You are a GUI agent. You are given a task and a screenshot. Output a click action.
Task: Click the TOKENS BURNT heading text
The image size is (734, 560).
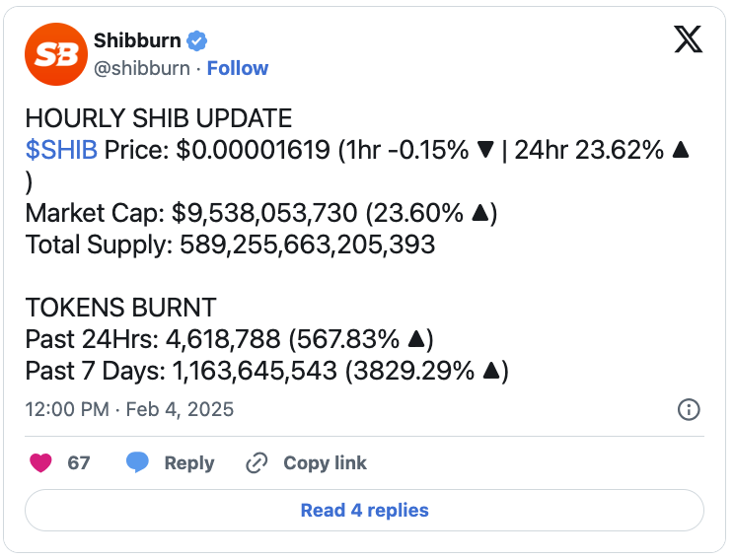[x=120, y=308]
